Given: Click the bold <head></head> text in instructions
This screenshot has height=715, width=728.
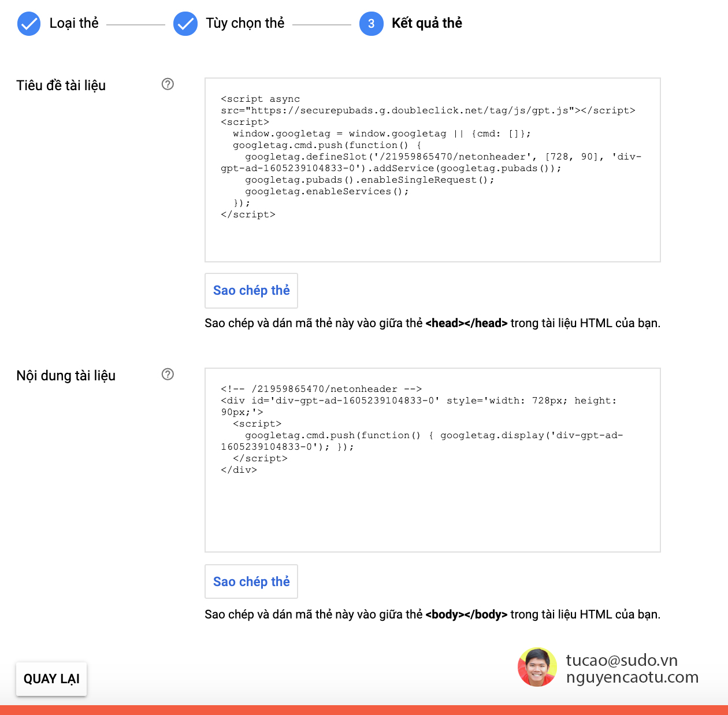Looking at the screenshot, I should (x=466, y=323).
